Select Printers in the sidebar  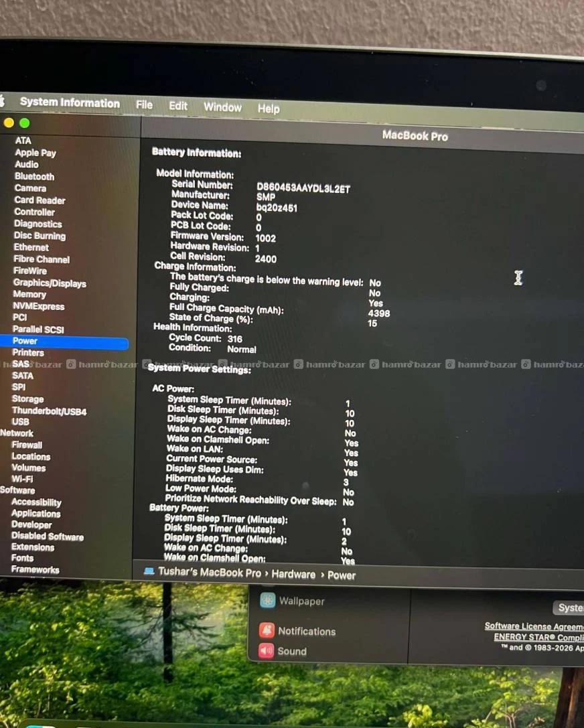point(28,352)
